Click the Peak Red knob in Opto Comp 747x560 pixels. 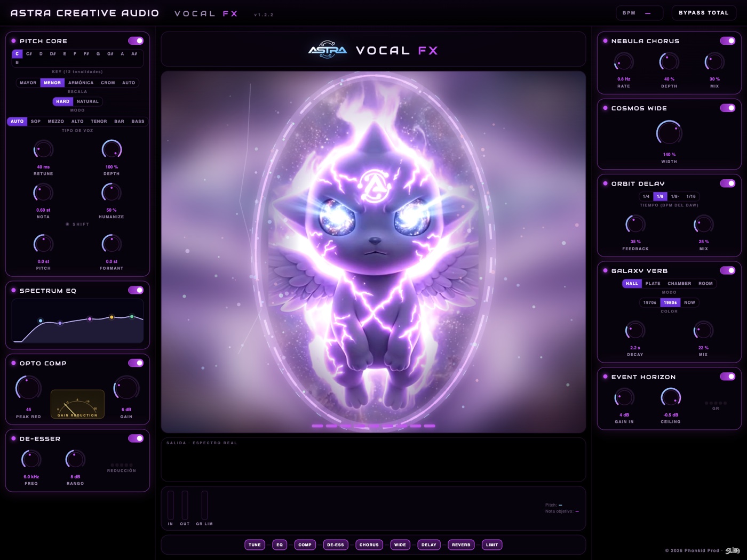(28, 389)
